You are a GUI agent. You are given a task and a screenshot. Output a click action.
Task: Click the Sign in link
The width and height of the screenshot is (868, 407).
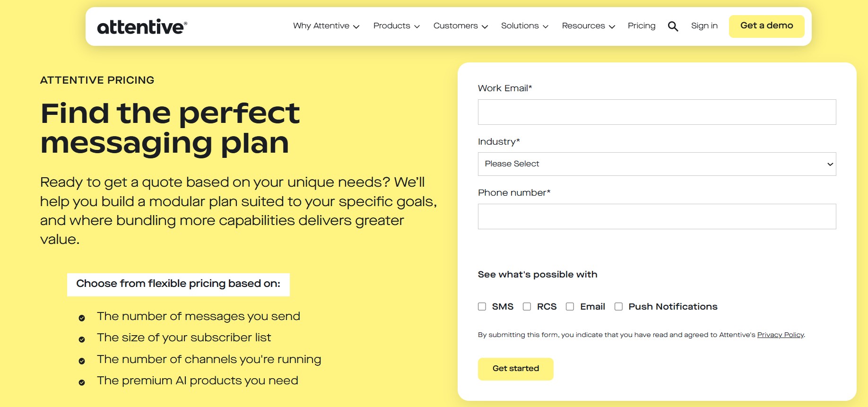pos(704,26)
